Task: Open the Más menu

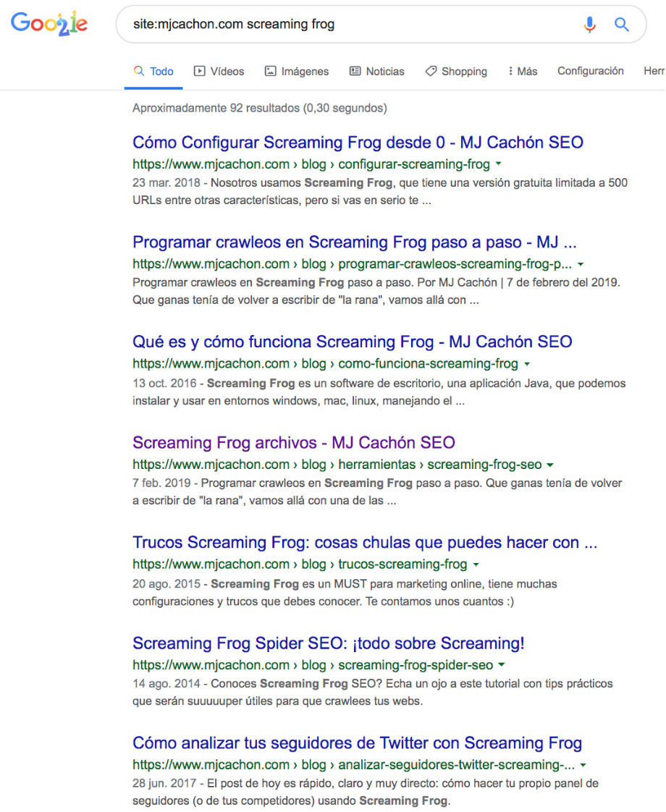Action: pyautogui.click(x=523, y=72)
